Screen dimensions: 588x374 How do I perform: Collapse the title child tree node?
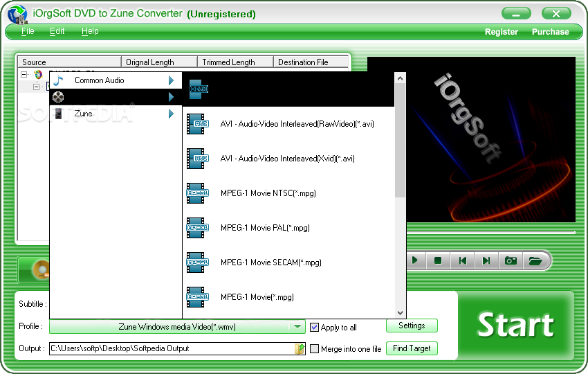pyautogui.click(x=37, y=87)
